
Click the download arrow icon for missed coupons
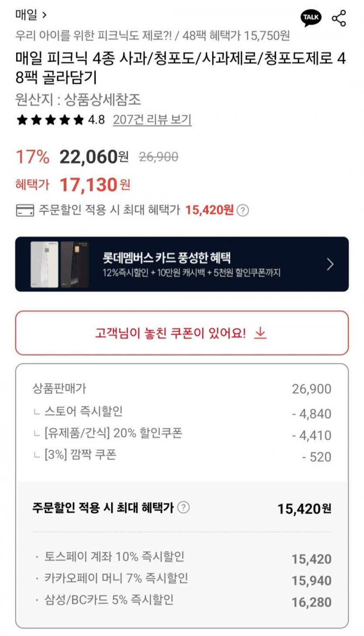pyautogui.click(x=260, y=333)
